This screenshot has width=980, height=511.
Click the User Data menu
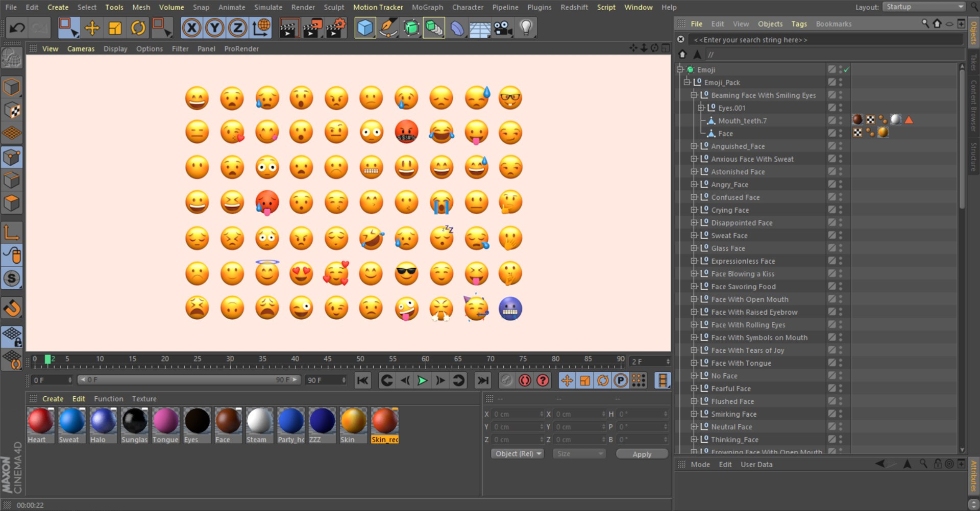click(756, 465)
